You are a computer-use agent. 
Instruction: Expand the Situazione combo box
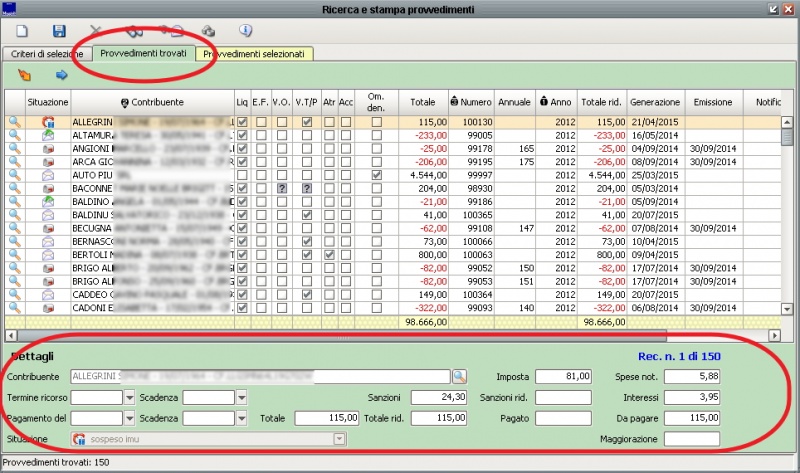[x=339, y=438]
